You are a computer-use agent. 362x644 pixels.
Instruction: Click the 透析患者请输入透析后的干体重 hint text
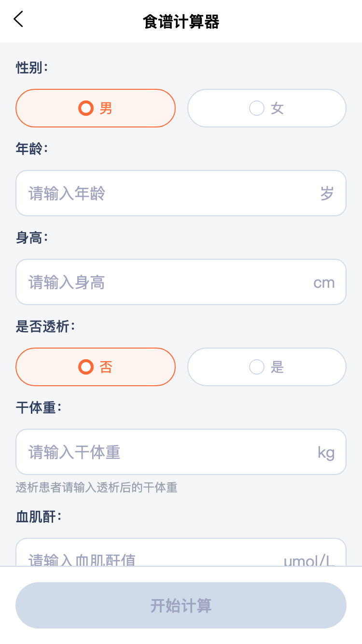97,488
